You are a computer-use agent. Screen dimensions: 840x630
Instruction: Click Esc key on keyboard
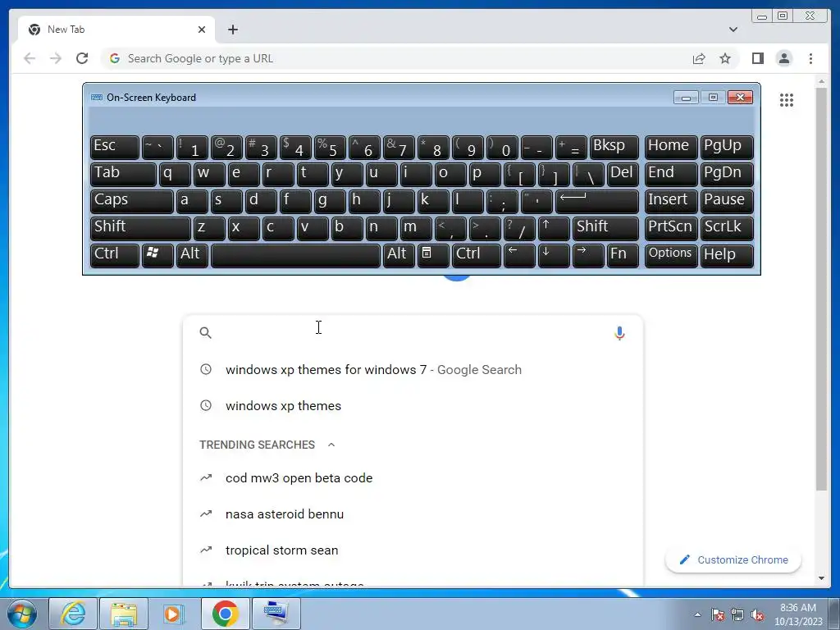pos(115,147)
